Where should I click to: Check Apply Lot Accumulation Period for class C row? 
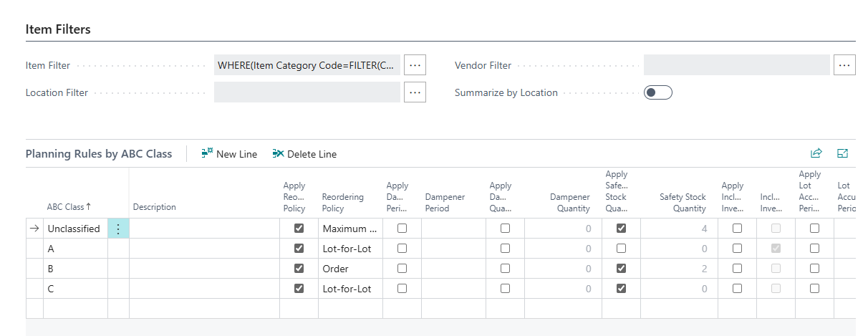(x=814, y=289)
